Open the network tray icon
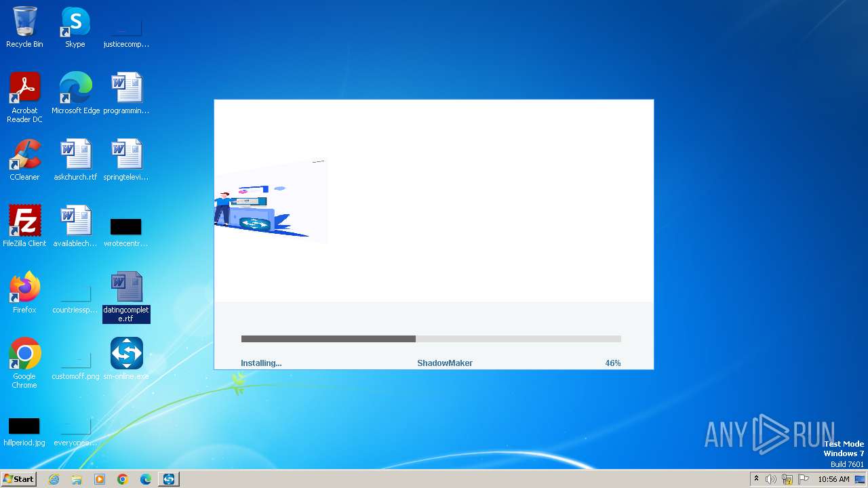 pyautogui.click(x=787, y=479)
